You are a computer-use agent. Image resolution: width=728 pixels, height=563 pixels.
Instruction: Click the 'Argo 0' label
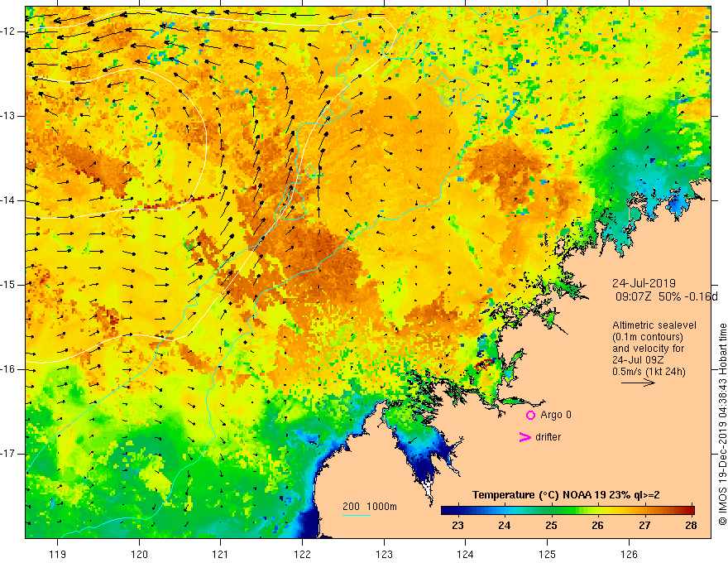click(556, 414)
